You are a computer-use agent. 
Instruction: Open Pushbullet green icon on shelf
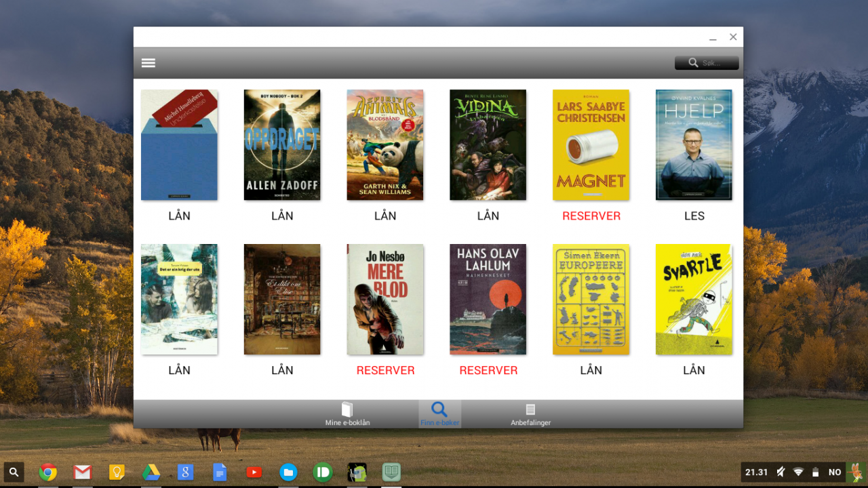click(323, 472)
